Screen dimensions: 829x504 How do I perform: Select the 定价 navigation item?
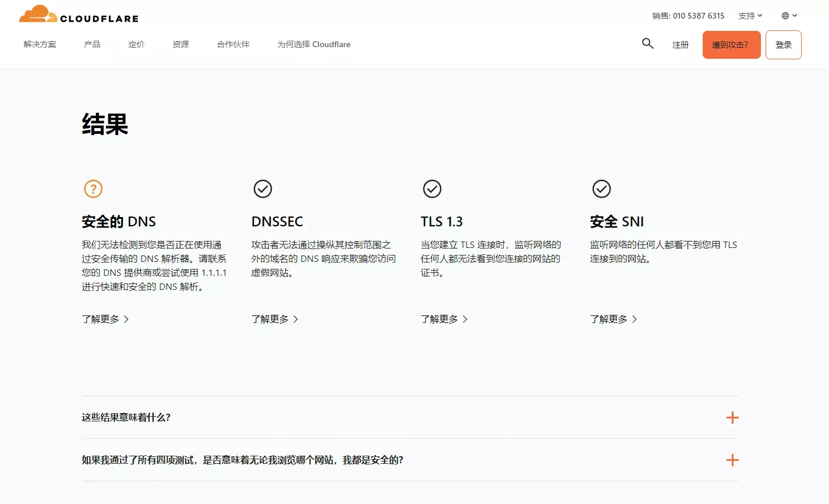[x=136, y=44]
